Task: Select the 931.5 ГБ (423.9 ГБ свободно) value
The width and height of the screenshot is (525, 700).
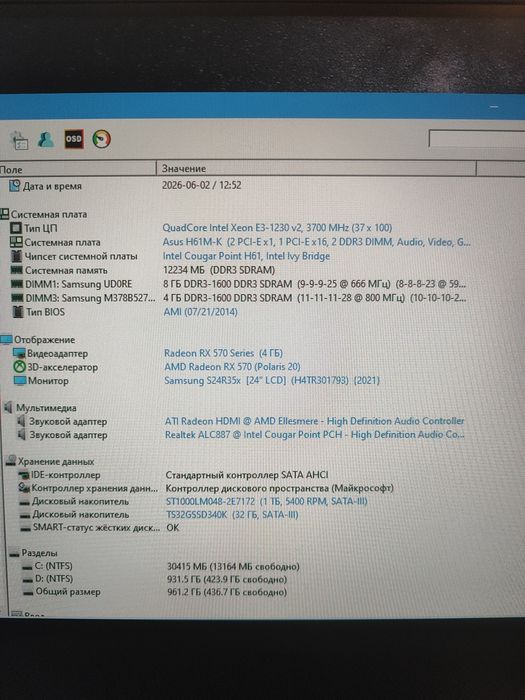Action: (x=227, y=579)
